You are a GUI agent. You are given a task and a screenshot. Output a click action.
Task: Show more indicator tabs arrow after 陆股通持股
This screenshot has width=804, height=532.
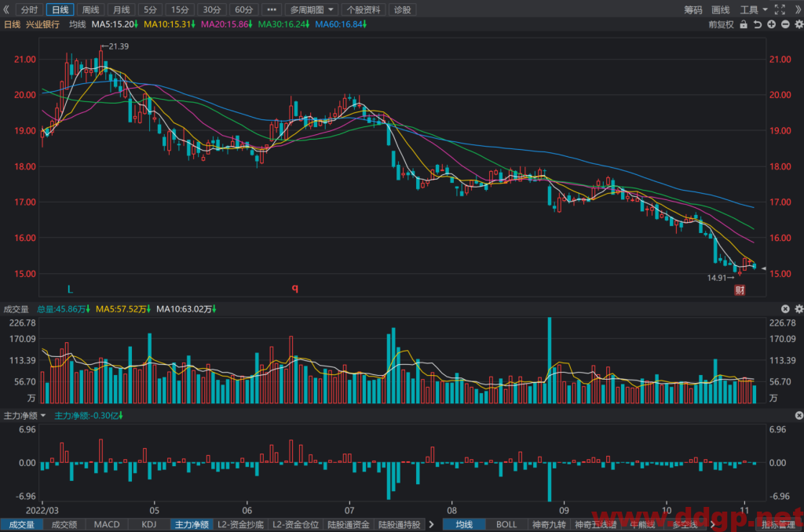431,524
